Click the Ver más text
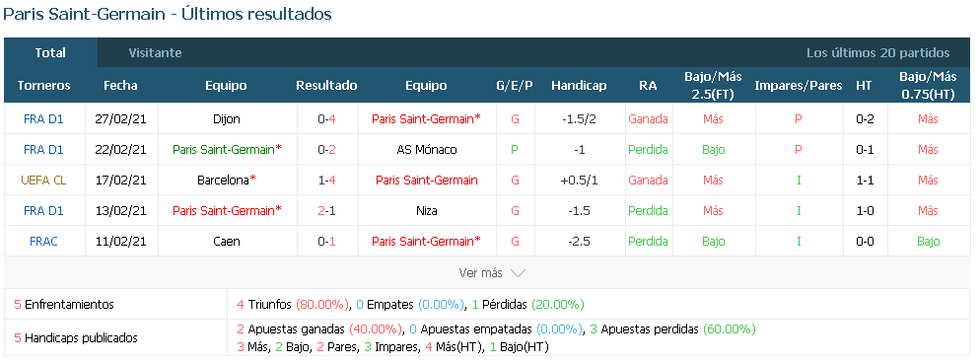 480,273
